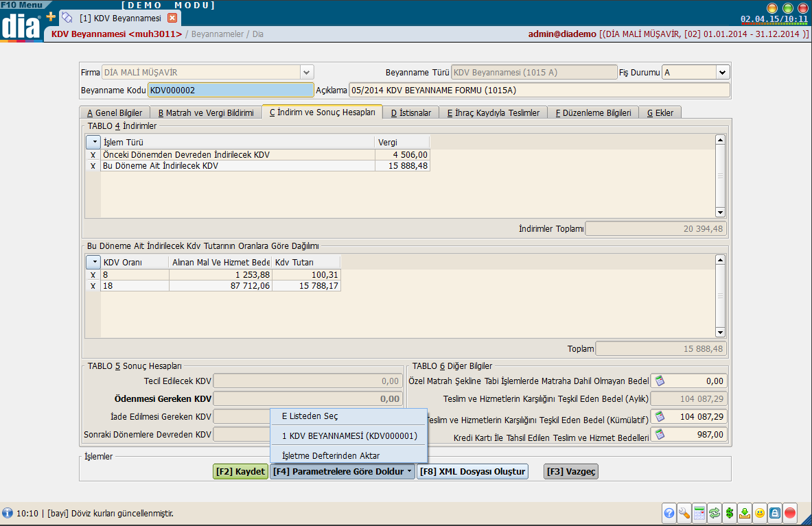Screen dimensions: 812x526
Task: Click the download tray arrow icon
Action: tap(745, 513)
